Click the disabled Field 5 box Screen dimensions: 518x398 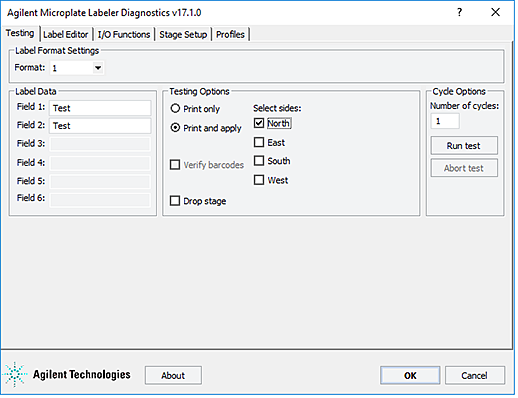click(100, 182)
